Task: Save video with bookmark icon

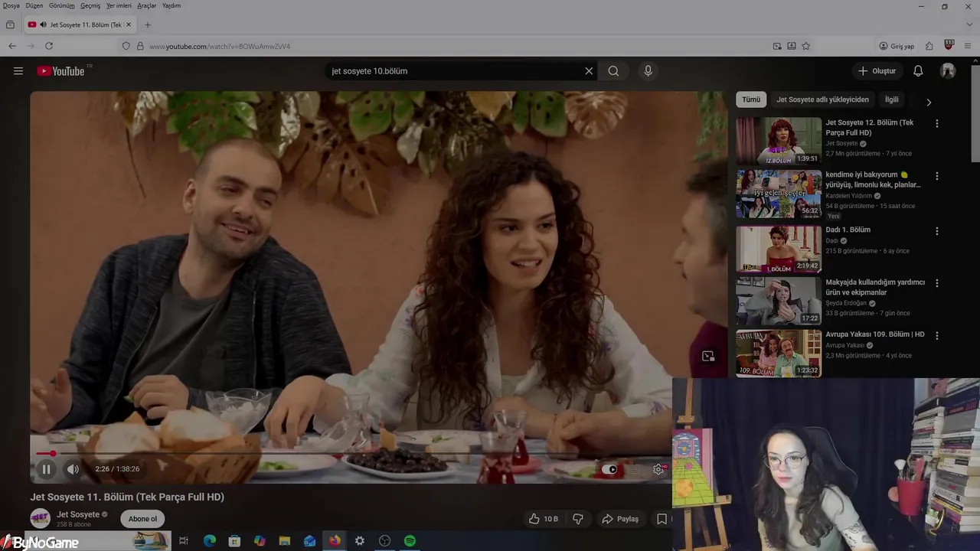Action: tap(661, 519)
